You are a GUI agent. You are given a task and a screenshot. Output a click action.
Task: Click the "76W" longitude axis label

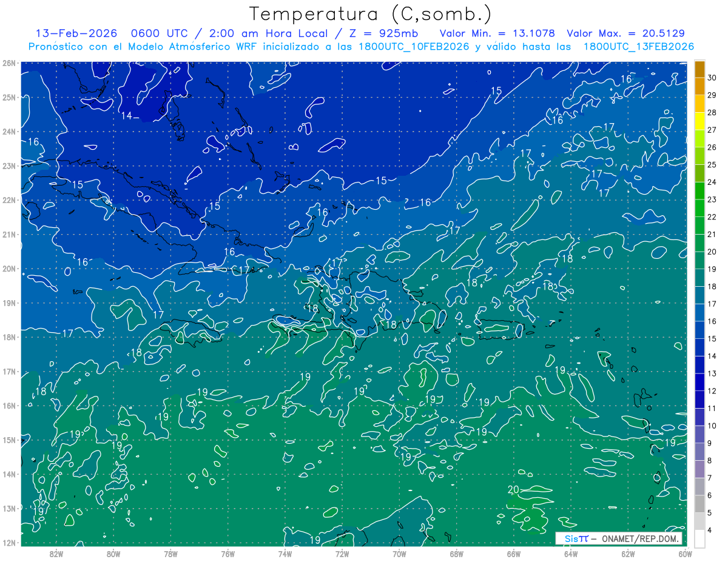tap(227, 553)
